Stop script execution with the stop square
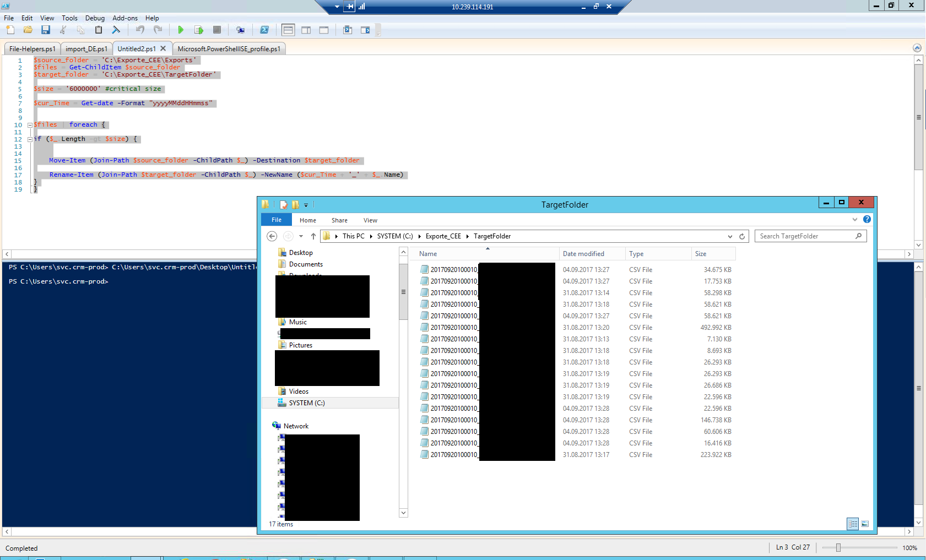This screenshot has height=560, width=926. click(217, 30)
